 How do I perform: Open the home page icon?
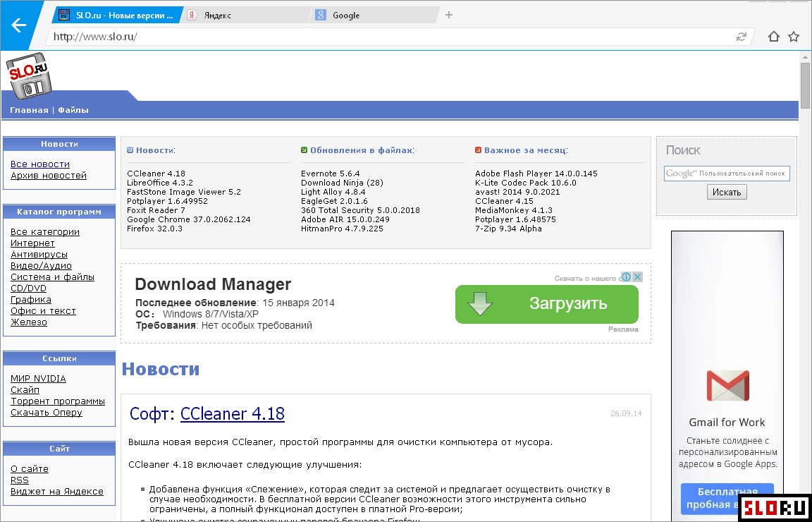[x=774, y=37]
